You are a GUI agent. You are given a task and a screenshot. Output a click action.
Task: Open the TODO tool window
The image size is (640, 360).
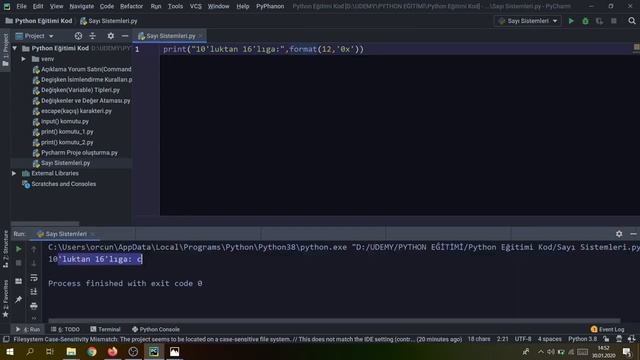tap(65, 329)
